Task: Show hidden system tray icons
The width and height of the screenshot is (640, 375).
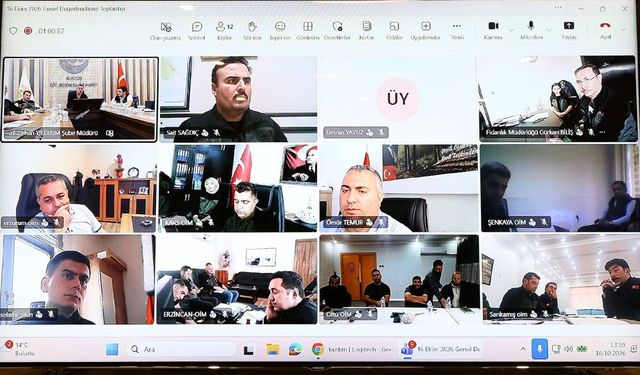Action: (x=523, y=349)
